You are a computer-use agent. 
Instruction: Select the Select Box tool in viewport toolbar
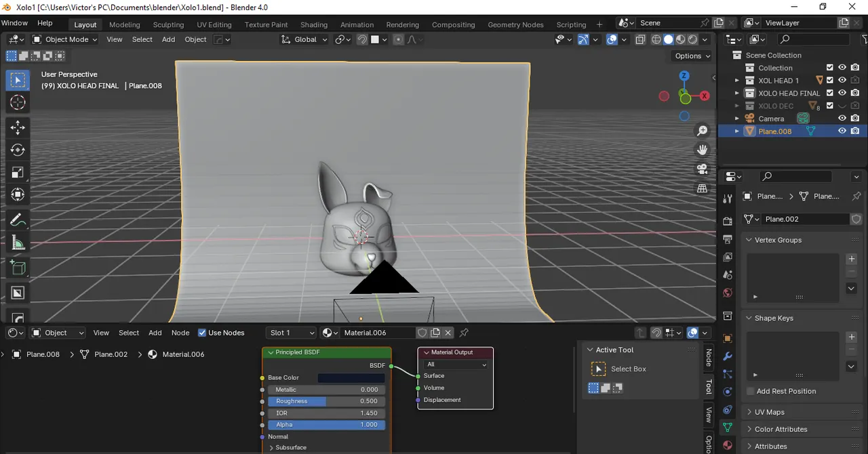tap(18, 80)
